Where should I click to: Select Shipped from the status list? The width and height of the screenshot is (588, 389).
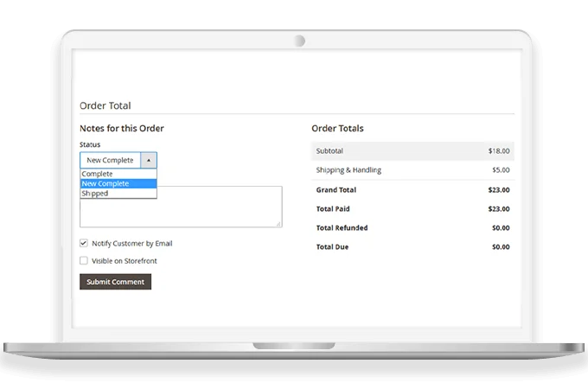(118, 194)
